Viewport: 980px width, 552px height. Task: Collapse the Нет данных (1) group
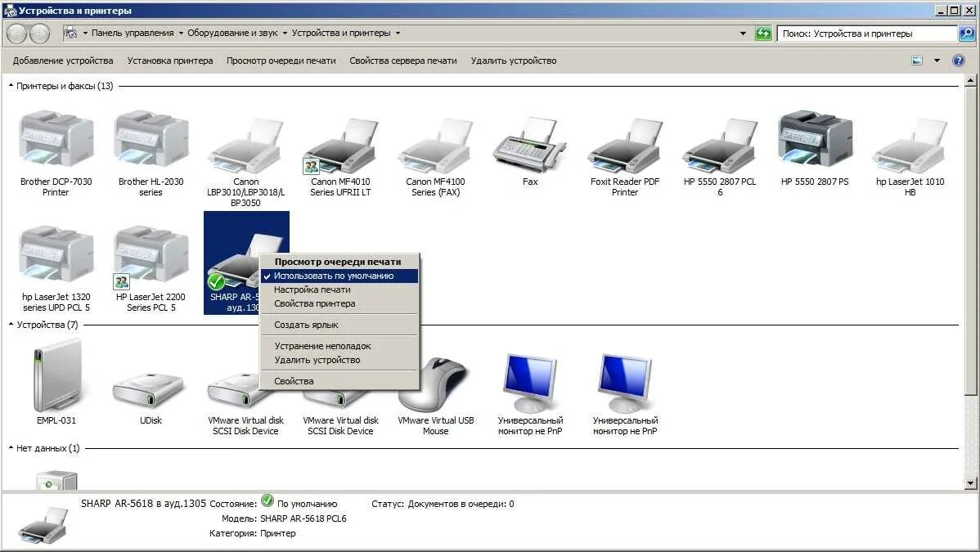[11, 447]
